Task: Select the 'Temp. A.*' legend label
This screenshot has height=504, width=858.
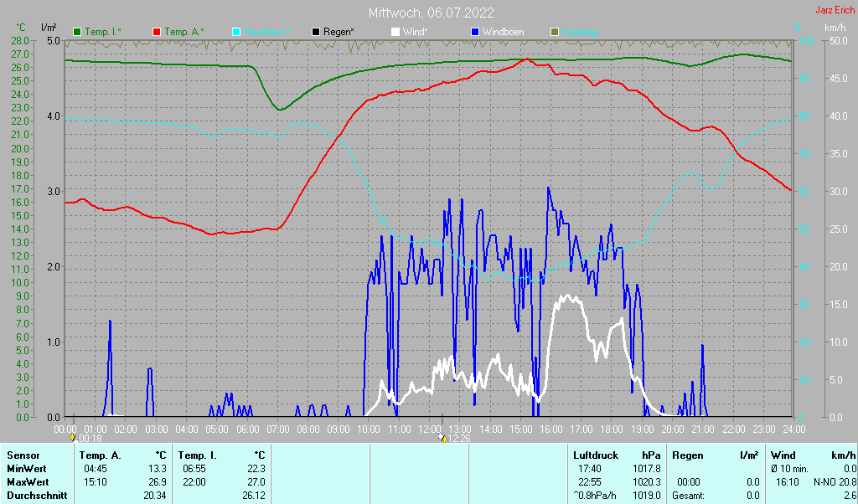Action: coord(184,33)
